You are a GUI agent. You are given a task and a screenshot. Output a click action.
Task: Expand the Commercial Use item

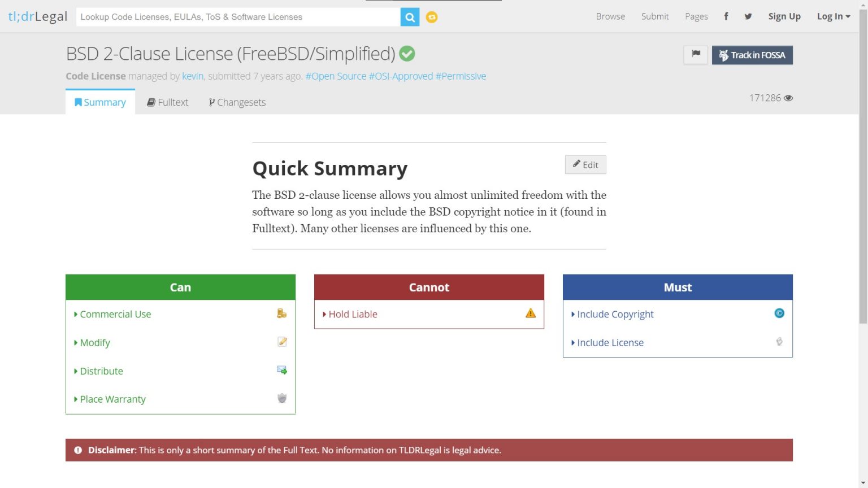pos(115,314)
